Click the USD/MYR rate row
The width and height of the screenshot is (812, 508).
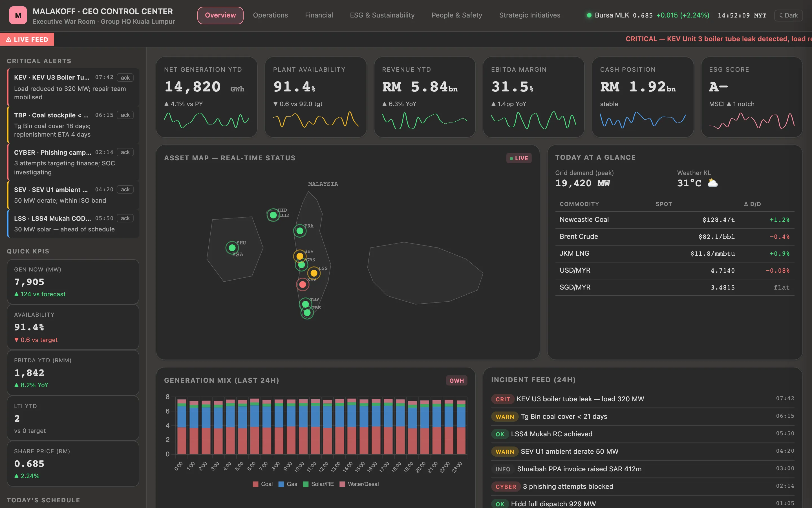click(674, 270)
